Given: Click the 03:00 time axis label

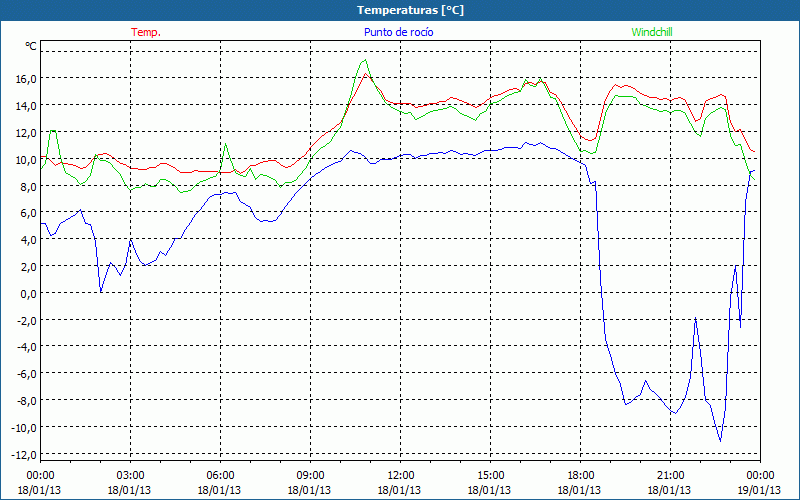Looking at the screenshot, I should [130, 476].
